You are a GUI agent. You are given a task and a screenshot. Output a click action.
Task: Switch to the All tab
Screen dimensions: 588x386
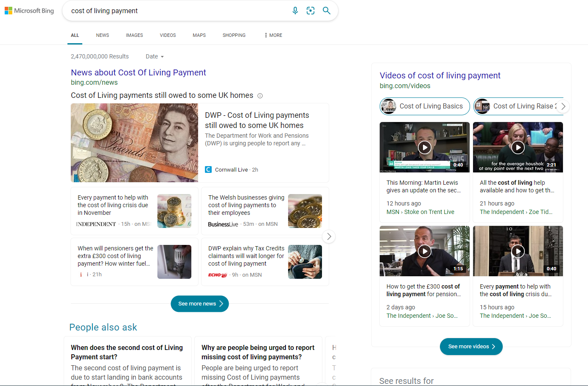tap(75, 35)
